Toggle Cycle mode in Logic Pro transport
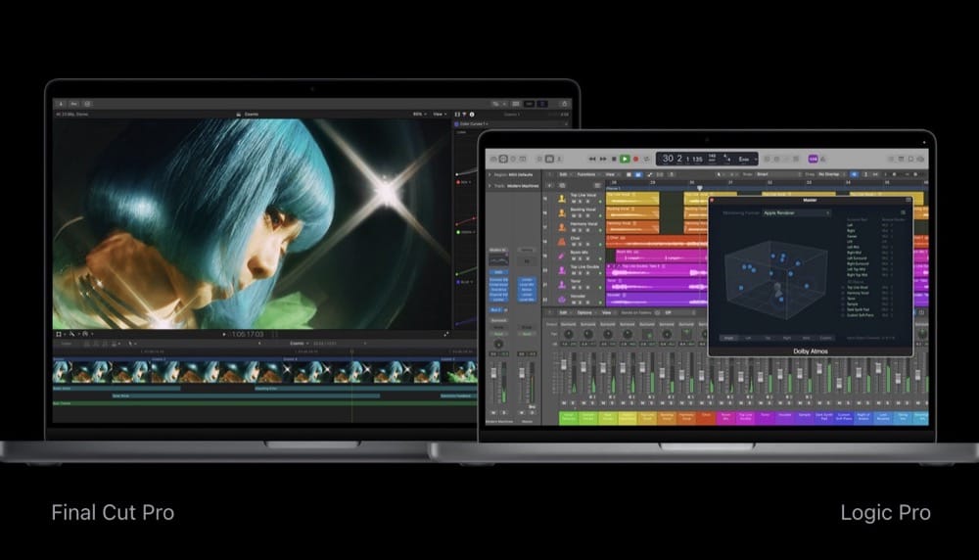Viewport: 979px width, 560px height. (x=647, y=160)
